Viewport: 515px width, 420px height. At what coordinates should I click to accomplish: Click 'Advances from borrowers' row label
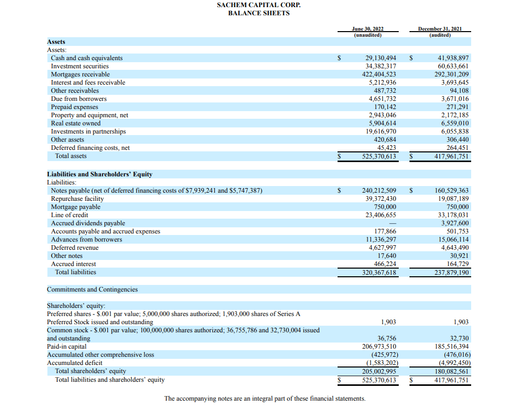(86, 240)
